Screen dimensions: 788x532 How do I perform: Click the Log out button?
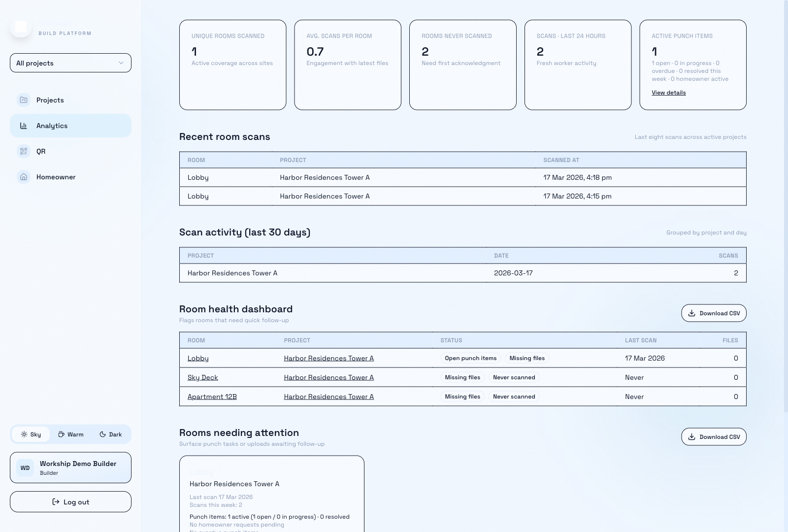pos(70,502)
